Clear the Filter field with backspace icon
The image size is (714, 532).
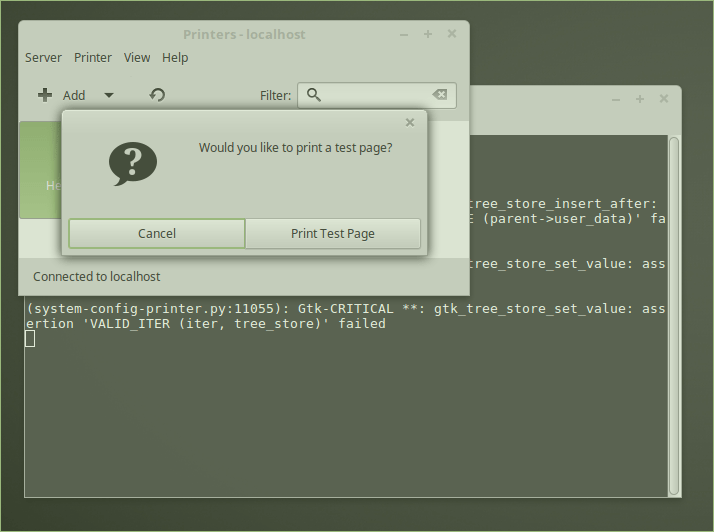[439, 95]
